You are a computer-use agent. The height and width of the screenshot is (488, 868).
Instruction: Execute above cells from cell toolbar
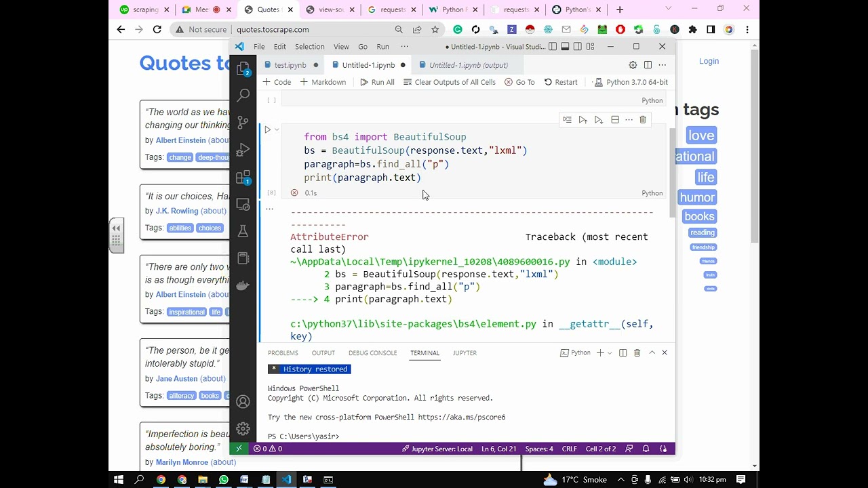tap(583, 120)
